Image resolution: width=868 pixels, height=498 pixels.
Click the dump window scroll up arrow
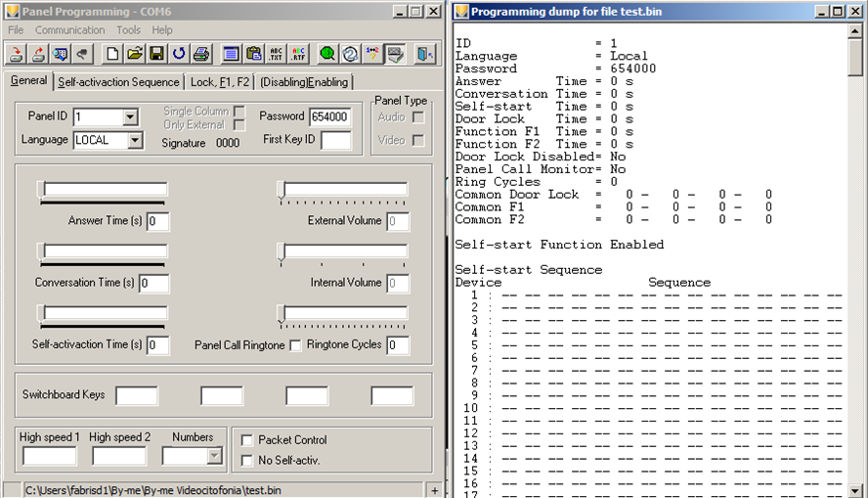pos(854,32)
